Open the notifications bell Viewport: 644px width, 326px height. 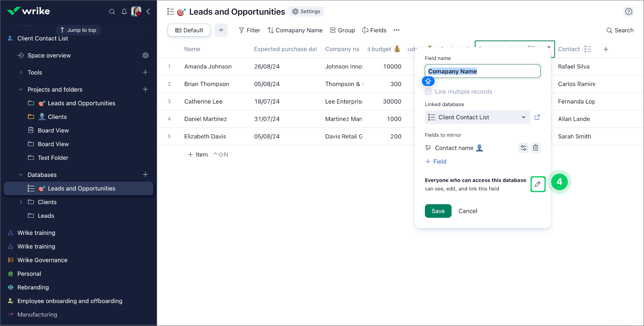124,11
